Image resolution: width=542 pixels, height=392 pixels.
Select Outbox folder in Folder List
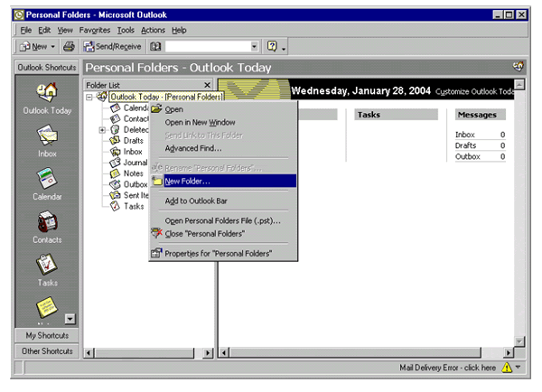pyautogui.click(x=128, y=184)
